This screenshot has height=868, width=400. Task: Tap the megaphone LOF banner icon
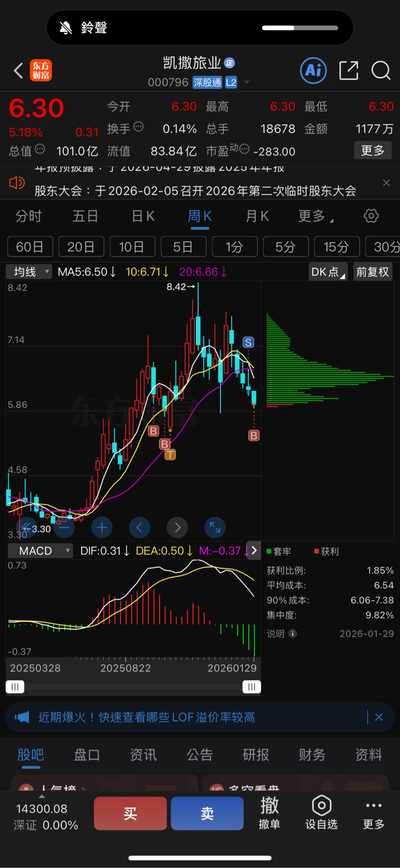pos(22,717)
